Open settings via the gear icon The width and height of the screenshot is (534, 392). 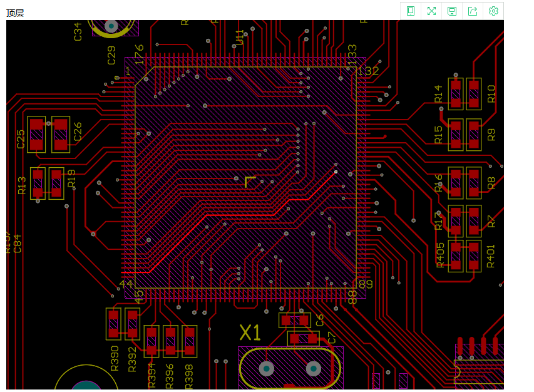click(x=493, y=11)
